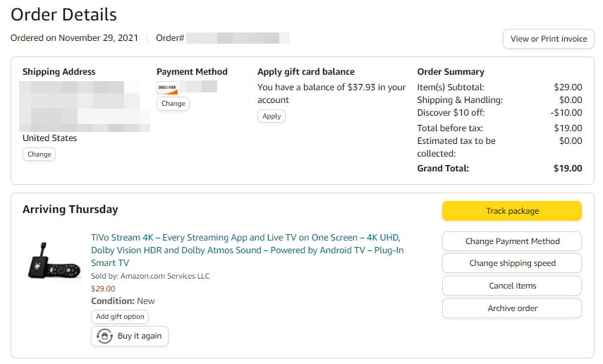
Task: Click the $29.00 item price in red
Action: point(103,289)
